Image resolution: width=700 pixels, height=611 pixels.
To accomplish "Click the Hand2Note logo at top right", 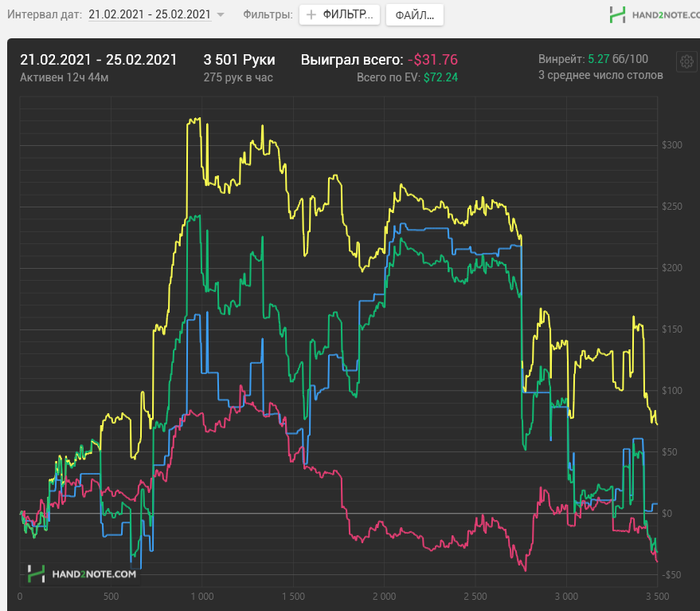I will pyautogui.click(x=654, y=15).
